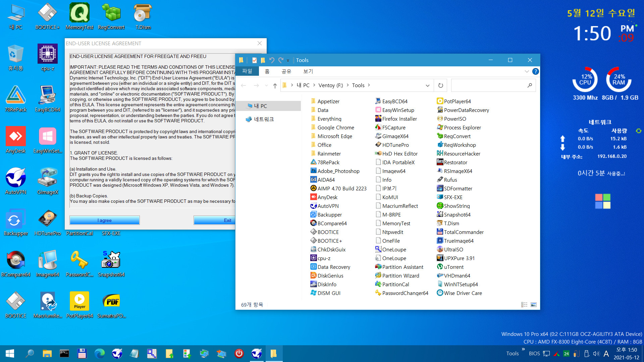Click the Windows Start button

tap(10, 354)
